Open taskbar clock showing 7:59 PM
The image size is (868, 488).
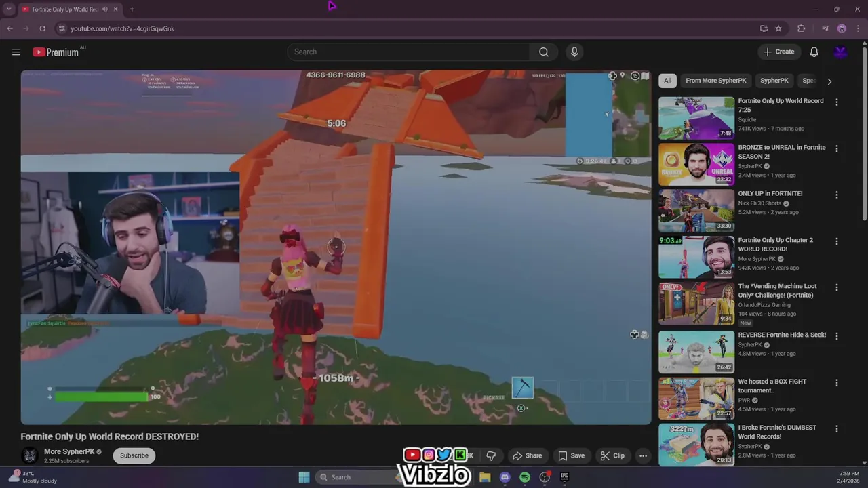click(x=849, y=477)
